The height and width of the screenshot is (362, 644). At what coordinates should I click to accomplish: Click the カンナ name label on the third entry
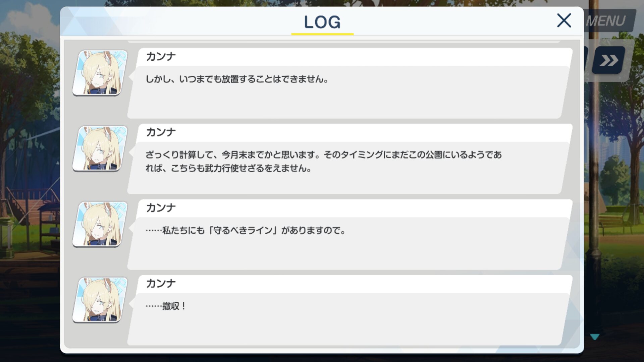pos(161,208)
